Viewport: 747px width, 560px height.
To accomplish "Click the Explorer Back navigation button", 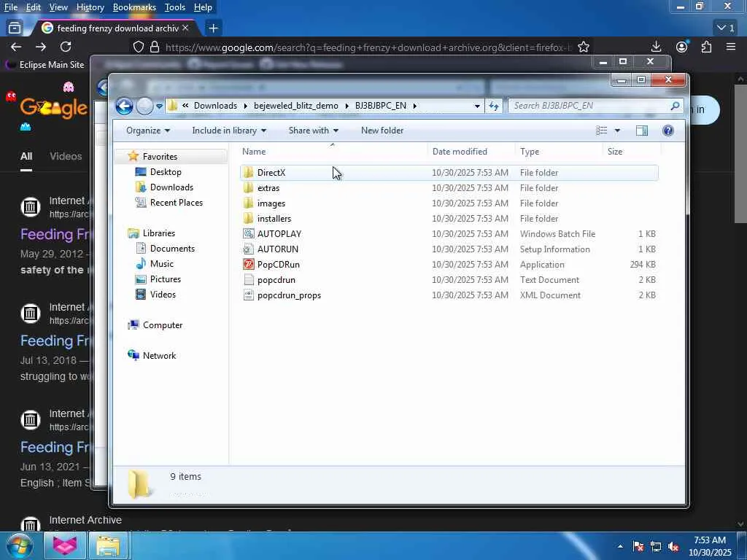I will coord(124,106).
